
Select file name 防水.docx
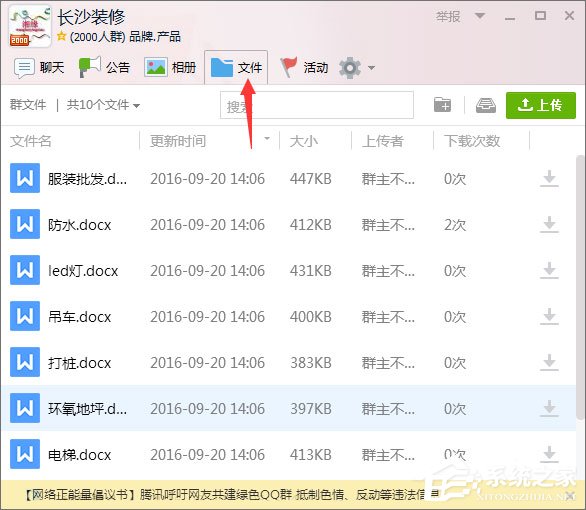tap(80, 225)
